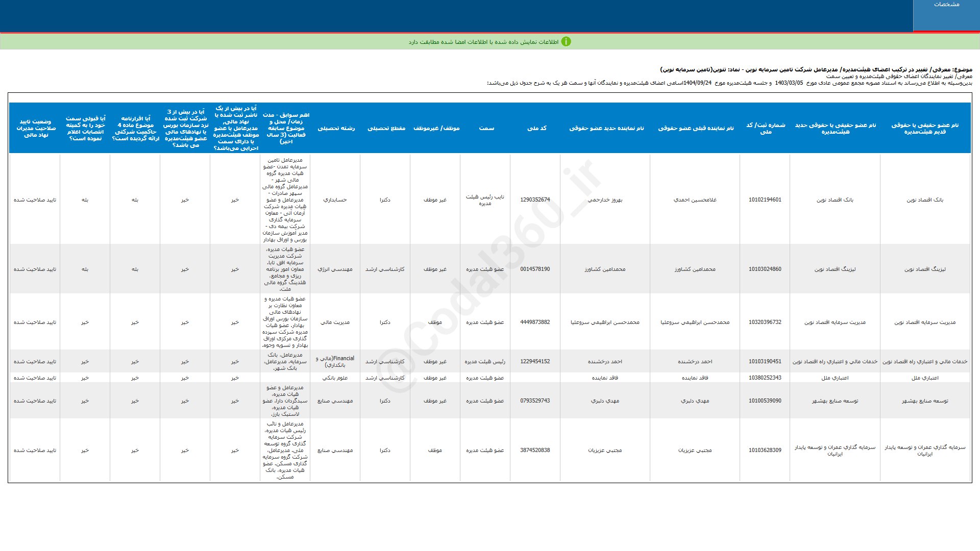Select national code 3874520838 cell
980x551 pixels.
coord(535,450)
